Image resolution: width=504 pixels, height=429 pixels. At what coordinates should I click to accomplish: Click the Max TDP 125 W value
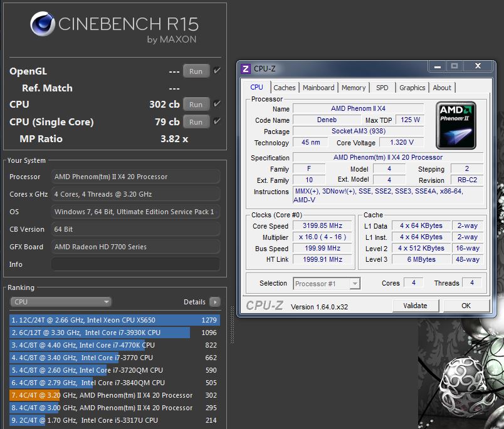(410, 120)
